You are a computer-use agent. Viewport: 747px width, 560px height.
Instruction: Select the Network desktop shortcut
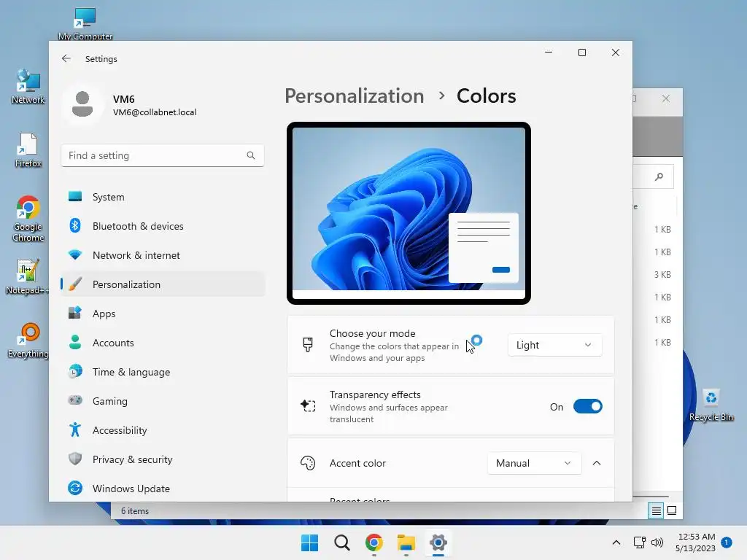coord(28,87)
